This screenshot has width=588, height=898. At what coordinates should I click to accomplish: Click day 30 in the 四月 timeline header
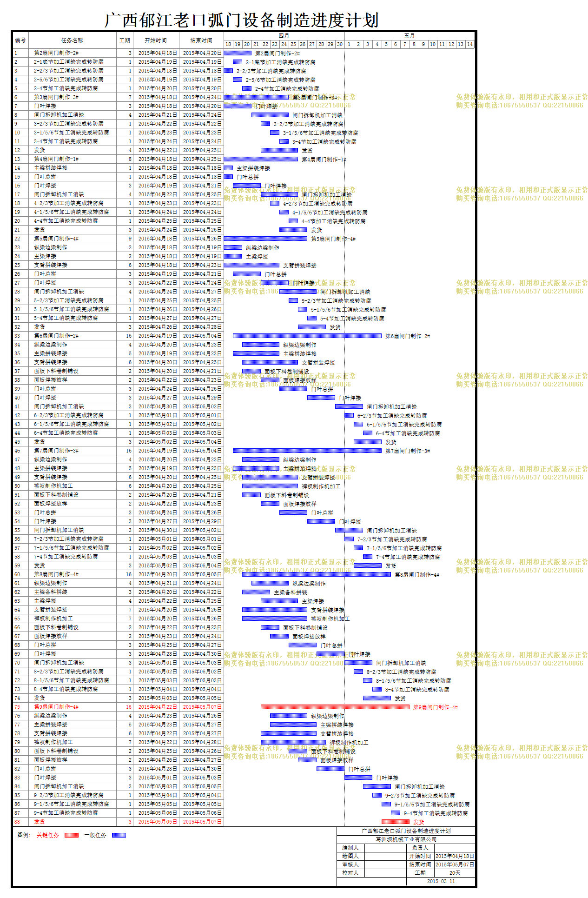[x=340, y=44]
